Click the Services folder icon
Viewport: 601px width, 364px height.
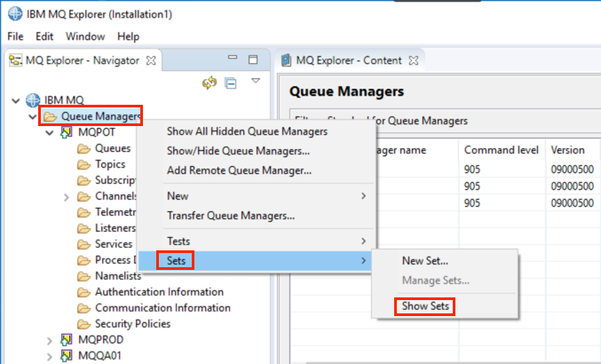point(83,244)
